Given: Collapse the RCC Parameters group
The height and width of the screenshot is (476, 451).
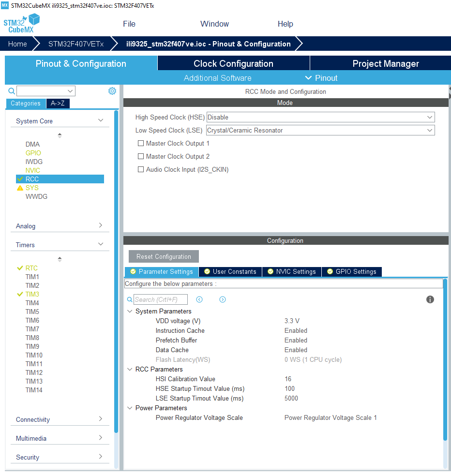Looking at the screenshot, I should (x=130, y=369).
